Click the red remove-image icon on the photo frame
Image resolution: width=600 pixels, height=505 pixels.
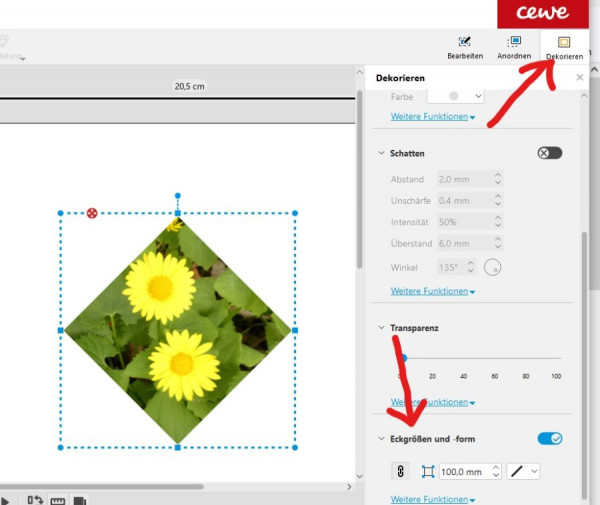click(x=92, y=213)
